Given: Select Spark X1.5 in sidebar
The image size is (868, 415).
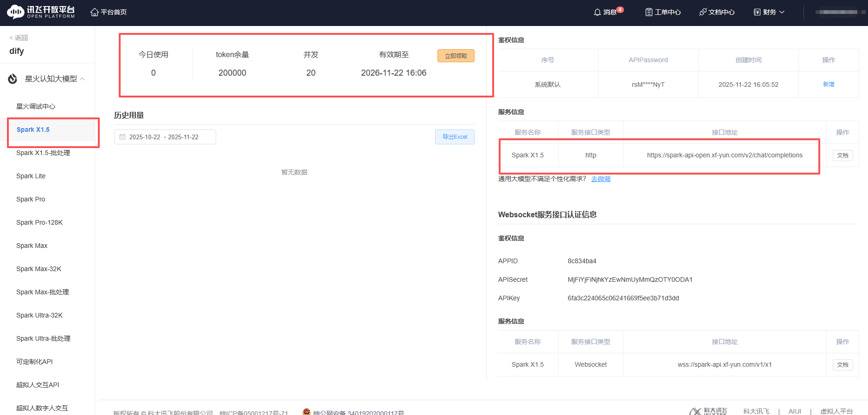Looking at the screenshot, I should pos(33,130).
